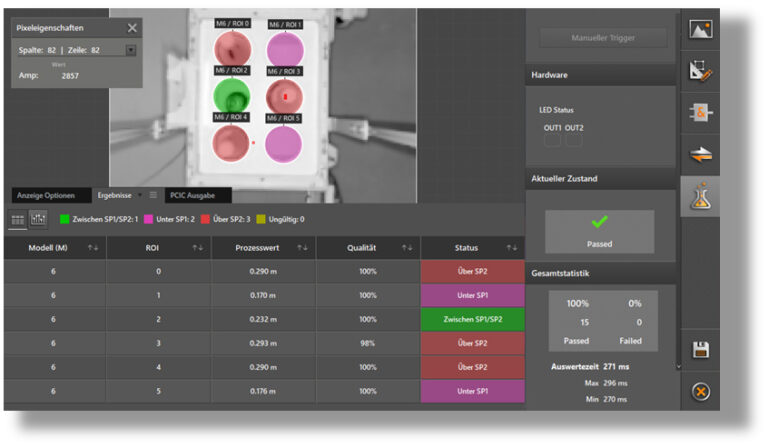Open the logic output configuration icon
Viewport: 768px width, 448px height.
701,112
